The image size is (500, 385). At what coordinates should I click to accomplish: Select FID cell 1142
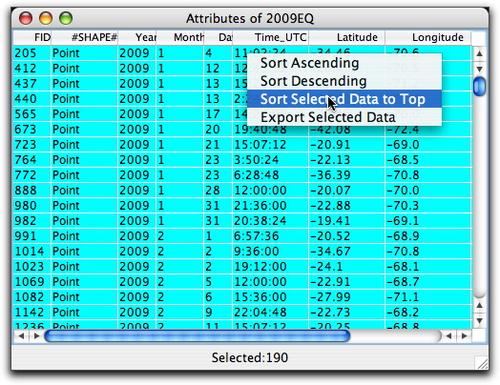(x=32, y=313)
